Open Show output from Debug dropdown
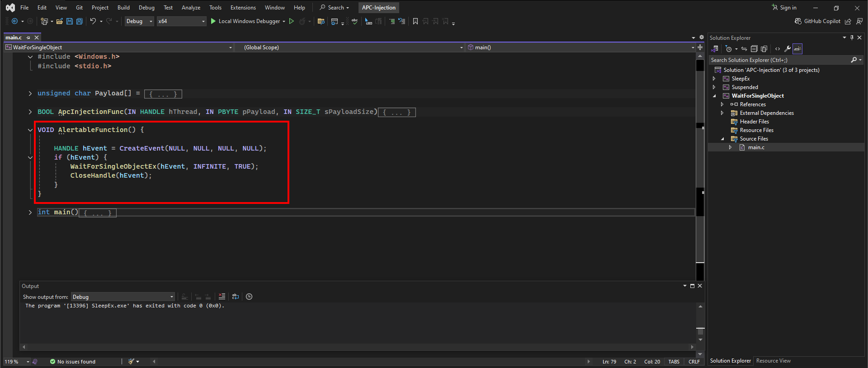This screenshot has width=868, height=368. click(123, 297)
